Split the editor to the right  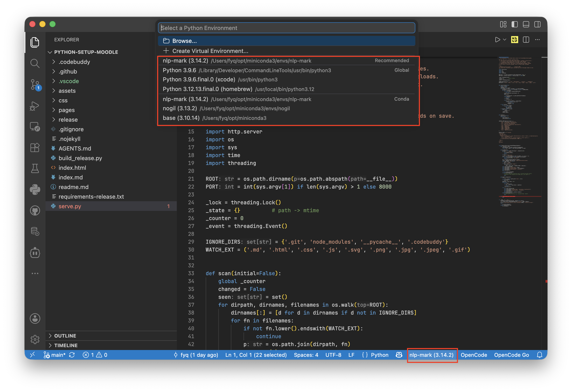pos(526,40)
